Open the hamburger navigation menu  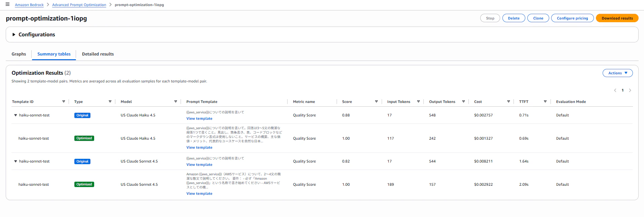(7, 4)
